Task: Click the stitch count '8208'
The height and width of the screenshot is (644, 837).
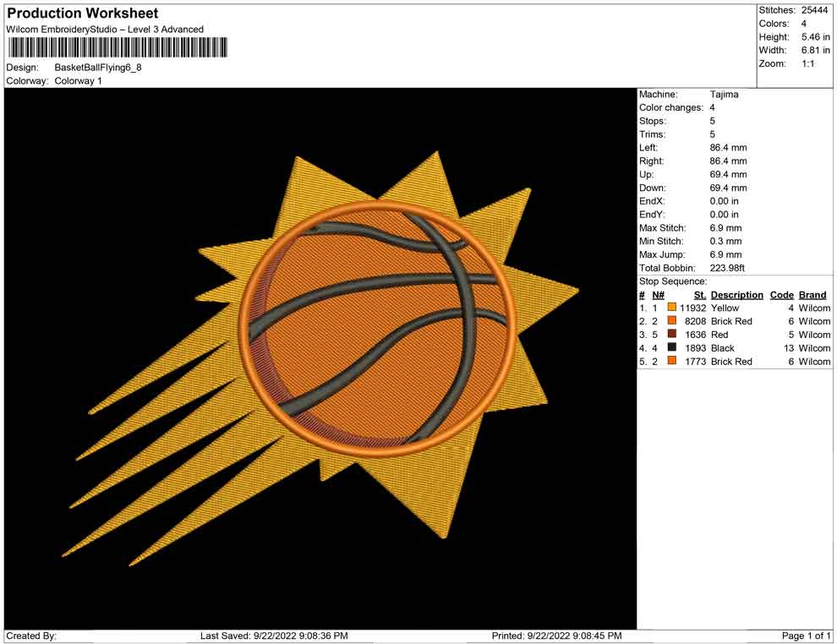Action: (695, 321)
